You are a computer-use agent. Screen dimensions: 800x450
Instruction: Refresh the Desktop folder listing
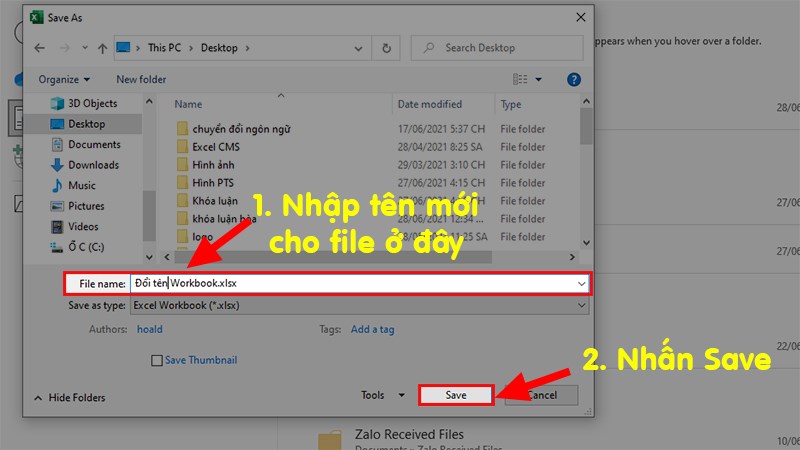point(386,48)
